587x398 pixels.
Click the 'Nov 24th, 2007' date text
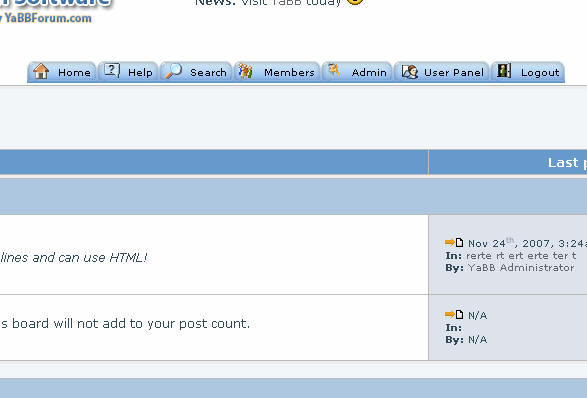510,243
